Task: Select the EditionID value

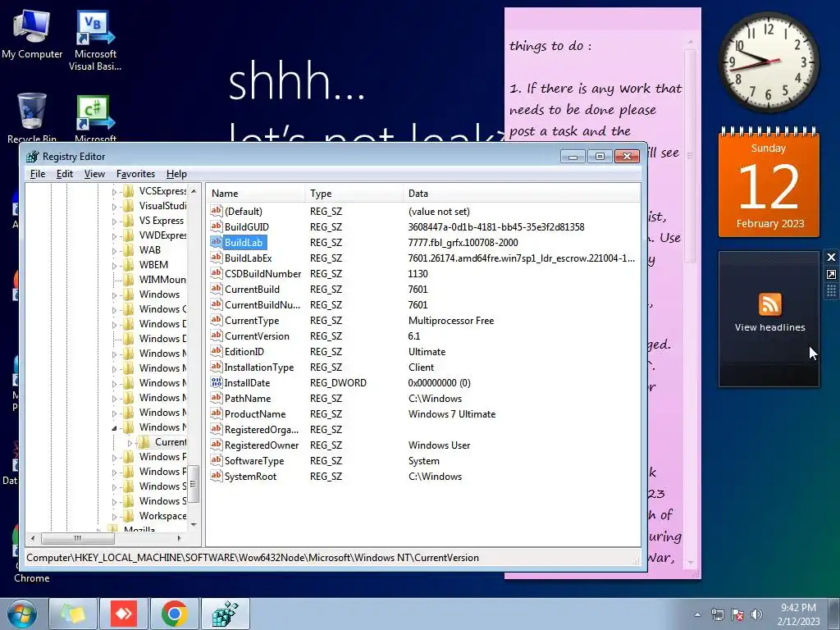Action: (244, 351)
